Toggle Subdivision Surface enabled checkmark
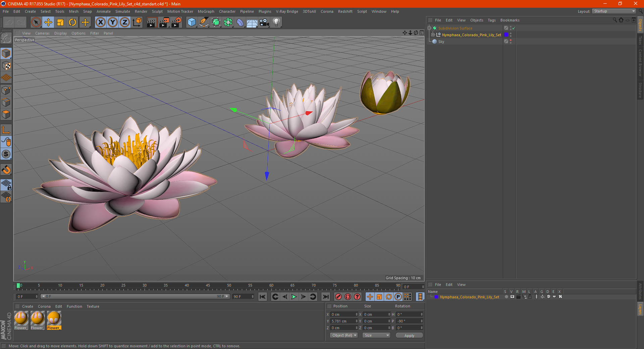This screenshot has width=644, height=349. [x=514, y=28]
